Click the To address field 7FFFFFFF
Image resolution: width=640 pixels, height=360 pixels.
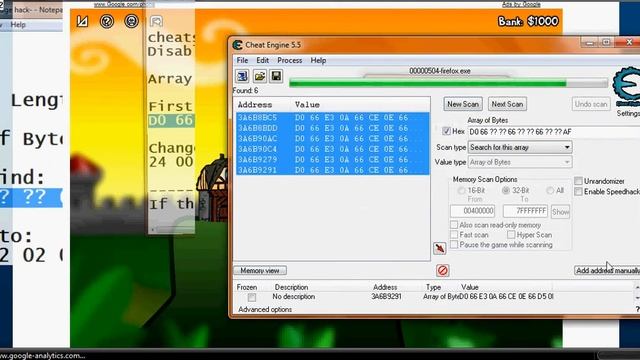[x=525, y=211]
